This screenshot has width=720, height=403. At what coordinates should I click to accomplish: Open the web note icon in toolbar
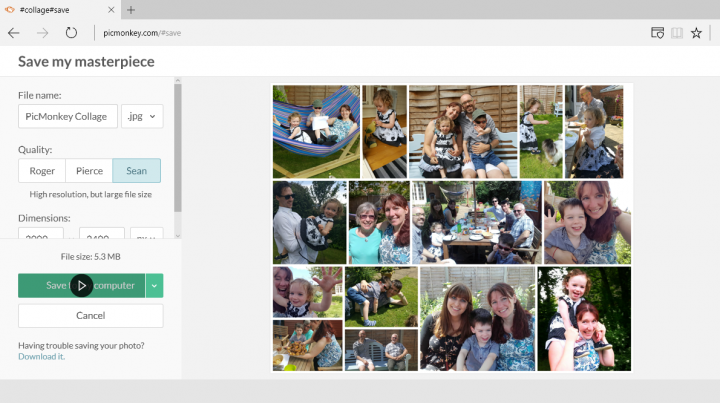point(658,33)
